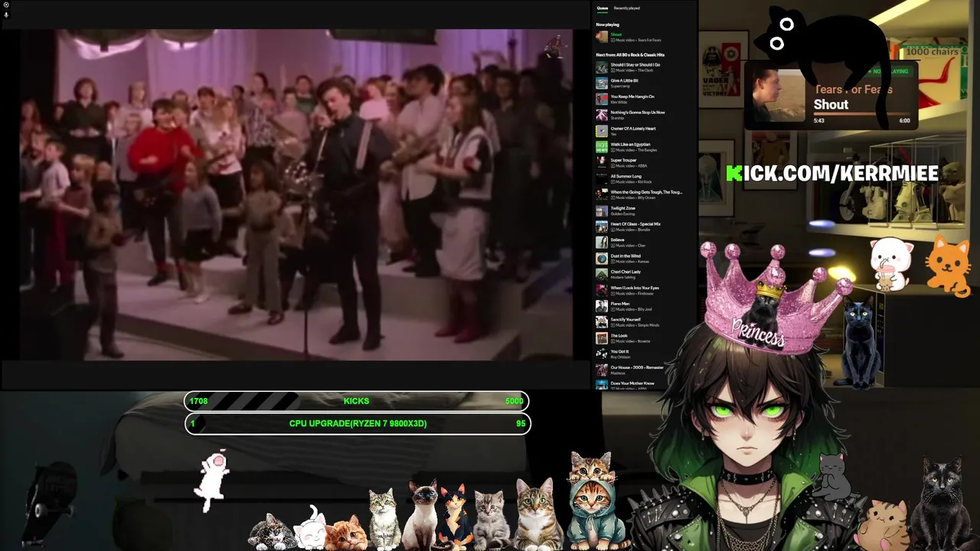Click the You Got It album cover

pyautogui.click(x=602, y=354)
